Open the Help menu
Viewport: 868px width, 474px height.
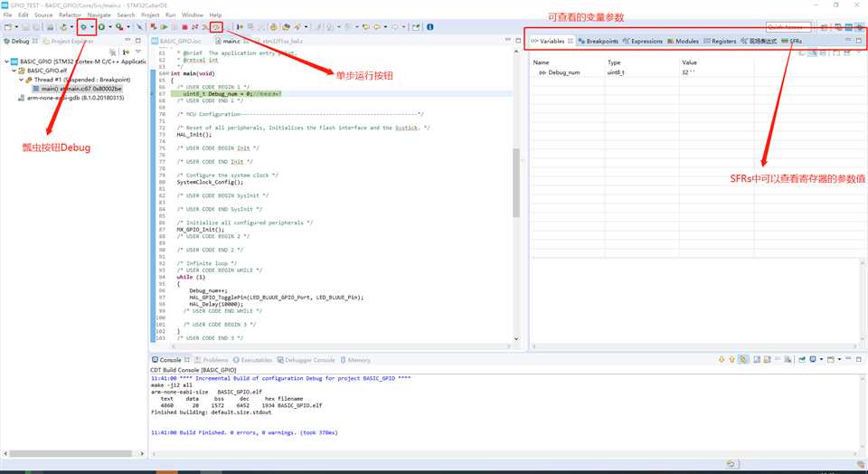click(x=215, y=15)
